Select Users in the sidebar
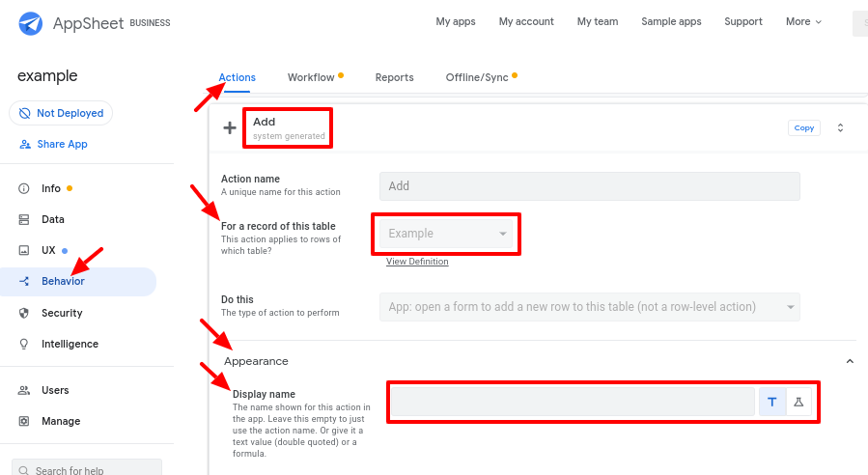The image size is (868, 475). pyautogui.click(x=55, y=390)
